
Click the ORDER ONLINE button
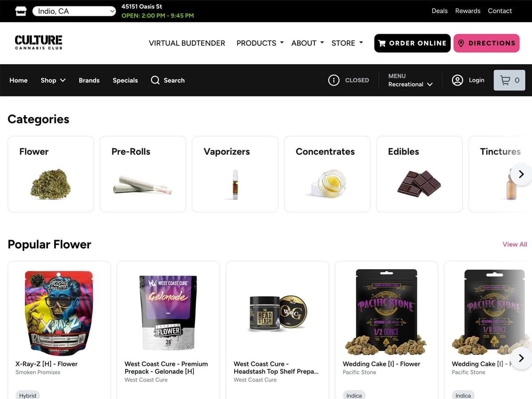coord(412,43)
